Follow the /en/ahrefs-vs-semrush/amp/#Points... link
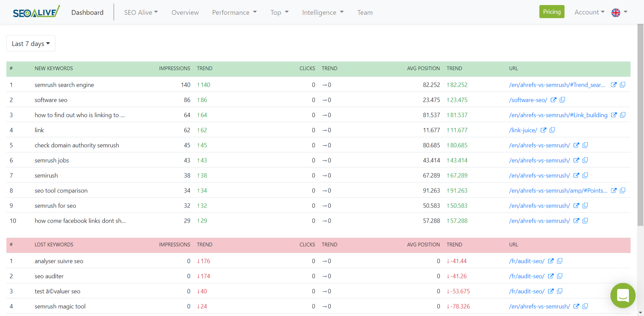This screenshot has width=644, height=316. pos(558,191)
